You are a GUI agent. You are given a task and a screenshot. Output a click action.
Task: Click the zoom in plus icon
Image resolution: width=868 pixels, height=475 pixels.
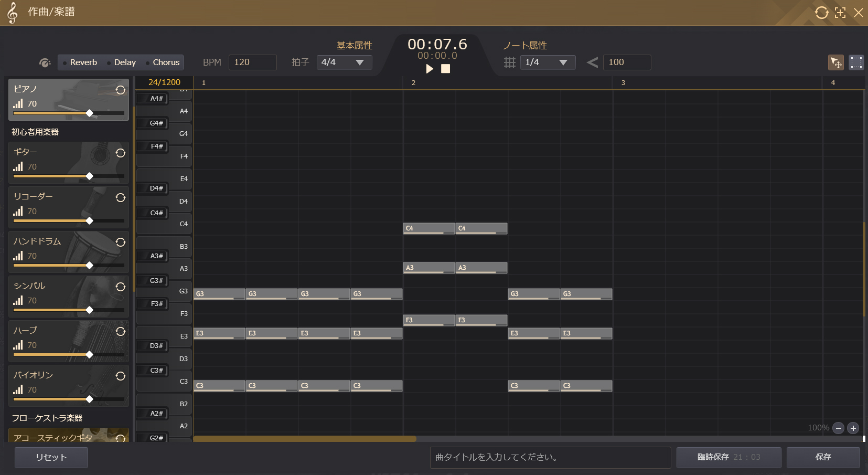click(x=853, y=428)
